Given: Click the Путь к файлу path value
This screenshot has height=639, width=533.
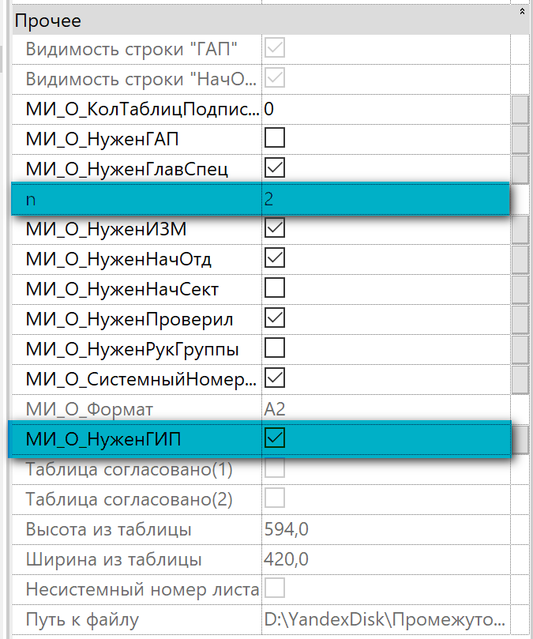Looking at the screenshot, I should coord(386,619).
